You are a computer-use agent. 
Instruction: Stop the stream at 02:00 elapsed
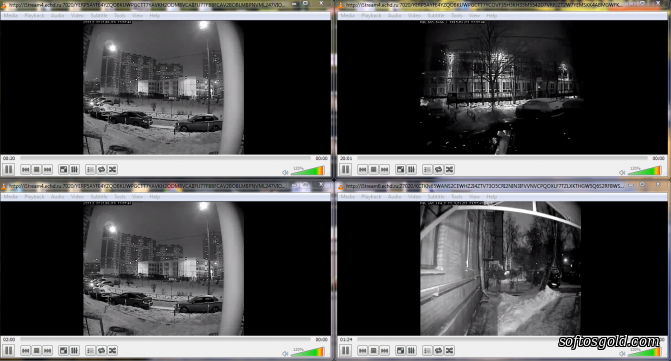click(36, 351)
